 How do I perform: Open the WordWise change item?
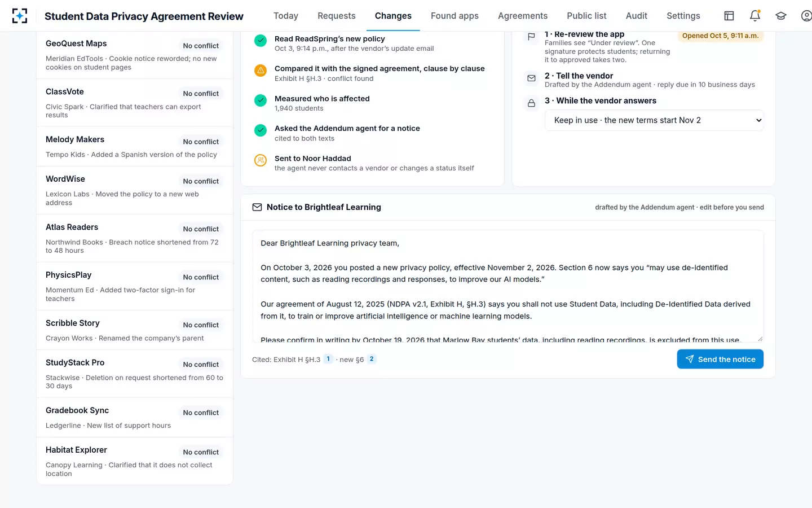[x=135, y=190]
